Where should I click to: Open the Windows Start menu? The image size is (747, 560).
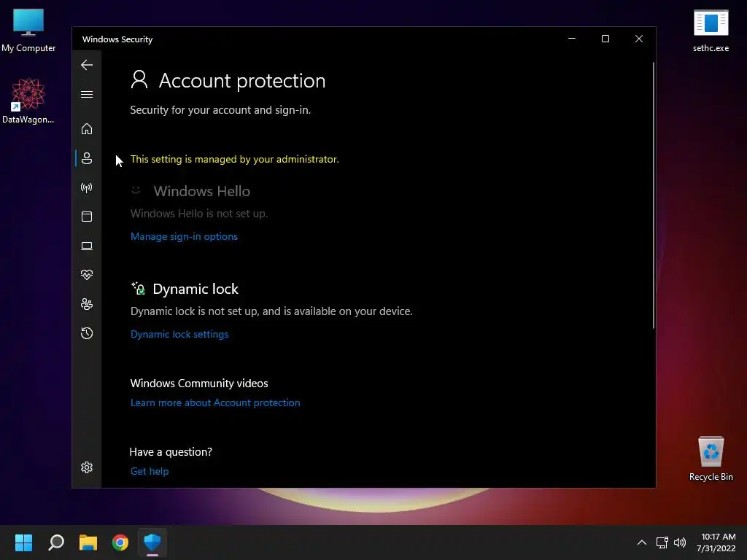coord(23,542)
